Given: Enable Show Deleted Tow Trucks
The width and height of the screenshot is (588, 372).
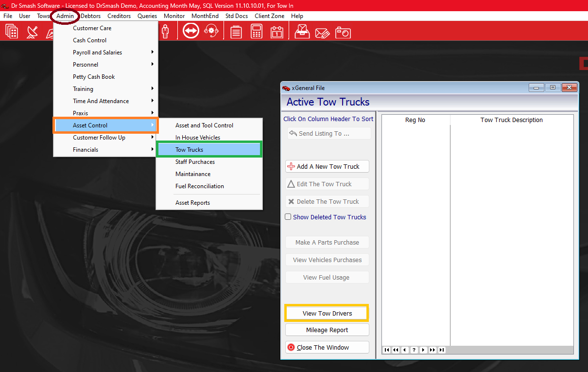Looking at the screenshot, I should click(x=288, y=217).
